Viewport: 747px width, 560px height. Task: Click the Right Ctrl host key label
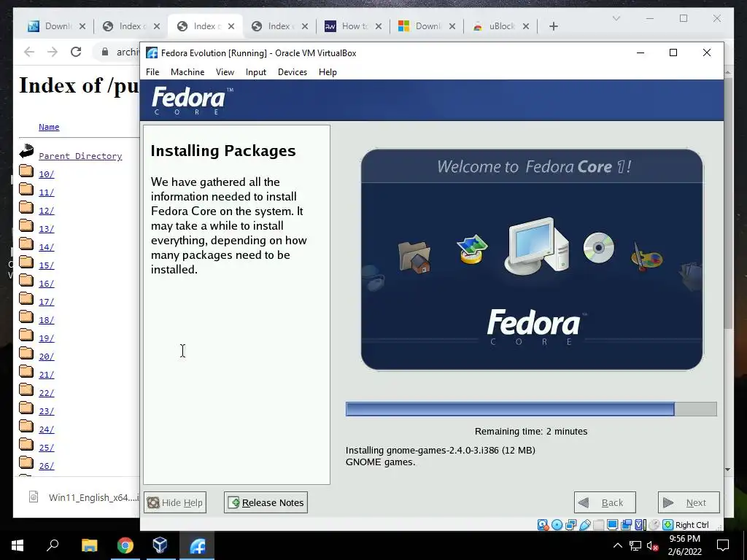point(692,525)
